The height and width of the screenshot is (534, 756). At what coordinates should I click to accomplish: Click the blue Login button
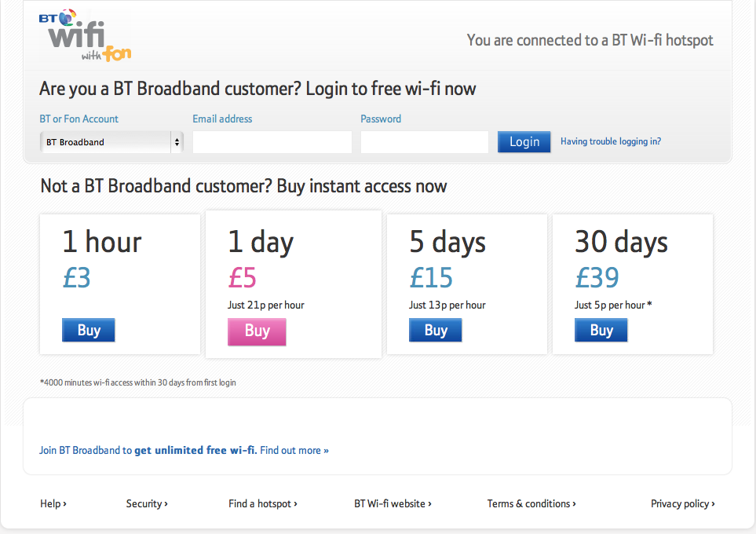click(x=524, y=142)
